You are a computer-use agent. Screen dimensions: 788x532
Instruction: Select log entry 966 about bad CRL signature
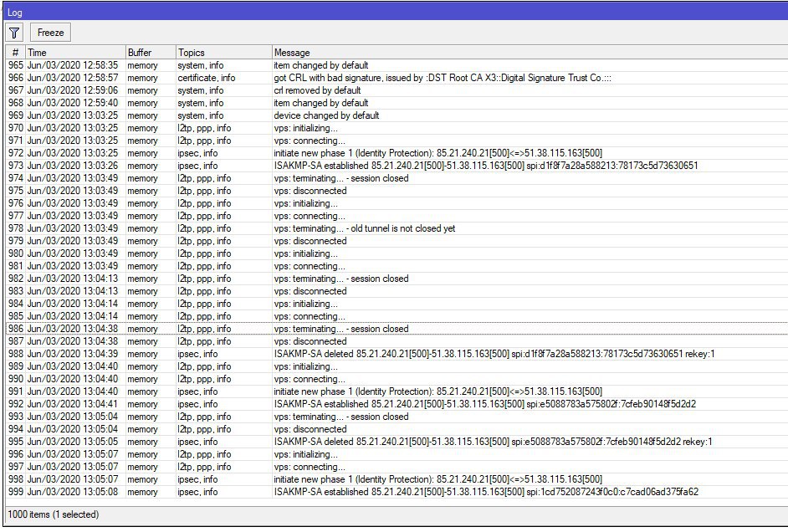point(397,78)
